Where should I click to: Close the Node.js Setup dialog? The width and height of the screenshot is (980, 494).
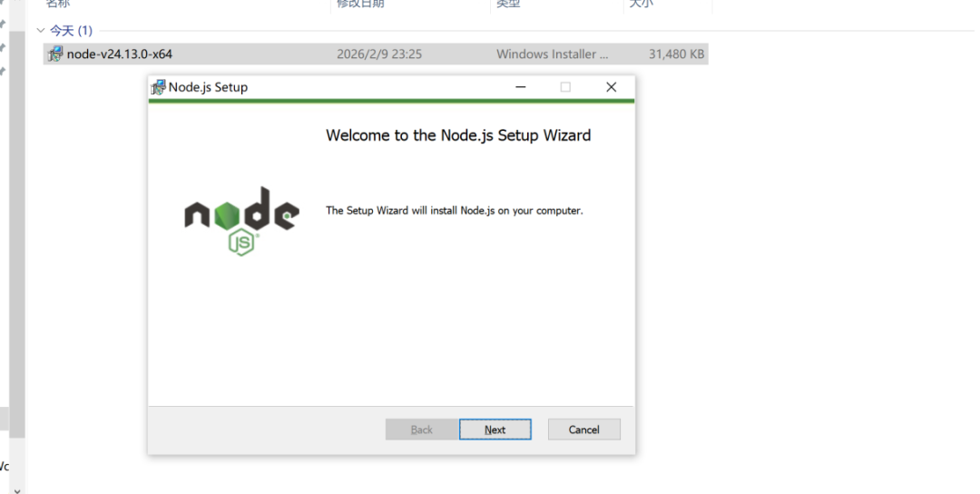[612, 87]
